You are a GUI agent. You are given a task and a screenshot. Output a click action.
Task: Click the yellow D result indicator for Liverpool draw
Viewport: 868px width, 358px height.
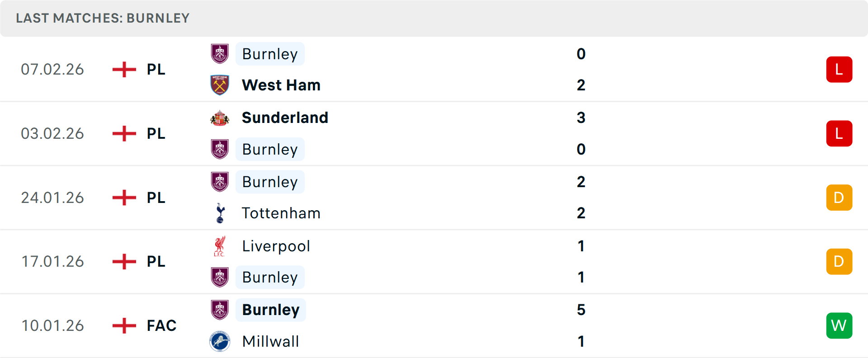(x=839, y=261)
